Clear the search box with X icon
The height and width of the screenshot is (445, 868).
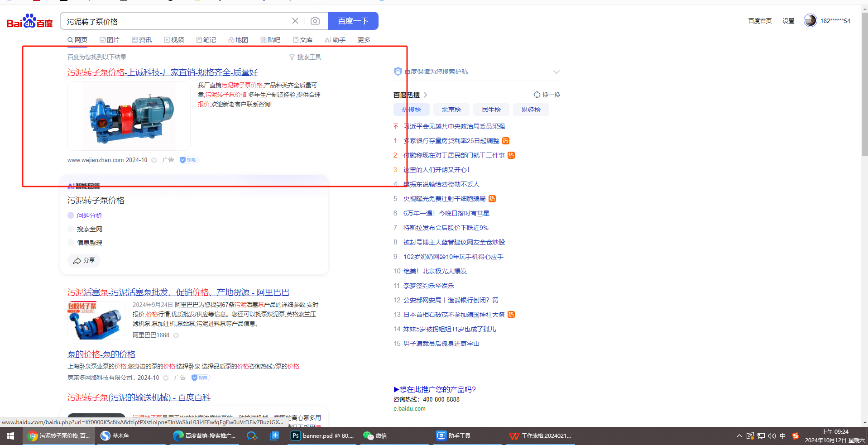295,21
